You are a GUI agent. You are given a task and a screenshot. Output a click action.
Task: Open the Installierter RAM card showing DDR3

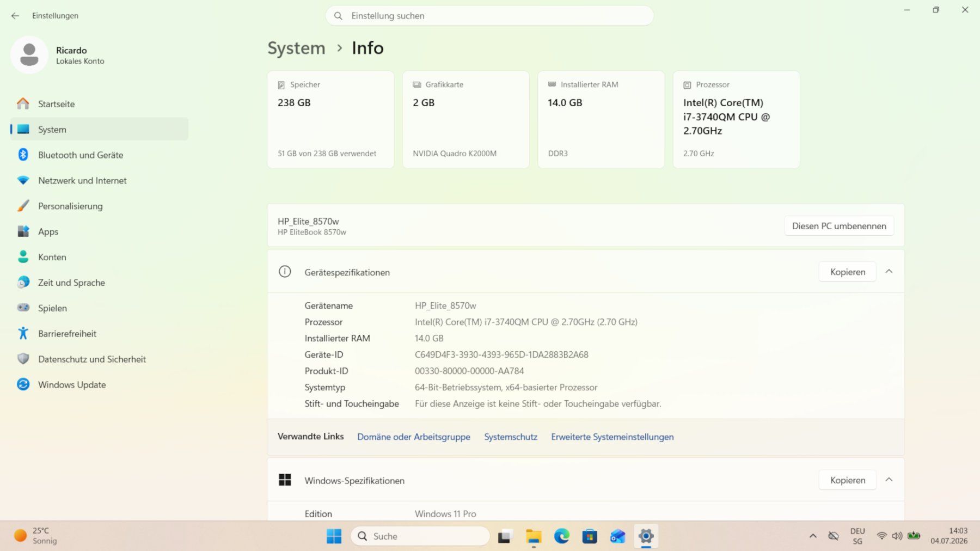[x=601, y=119]
